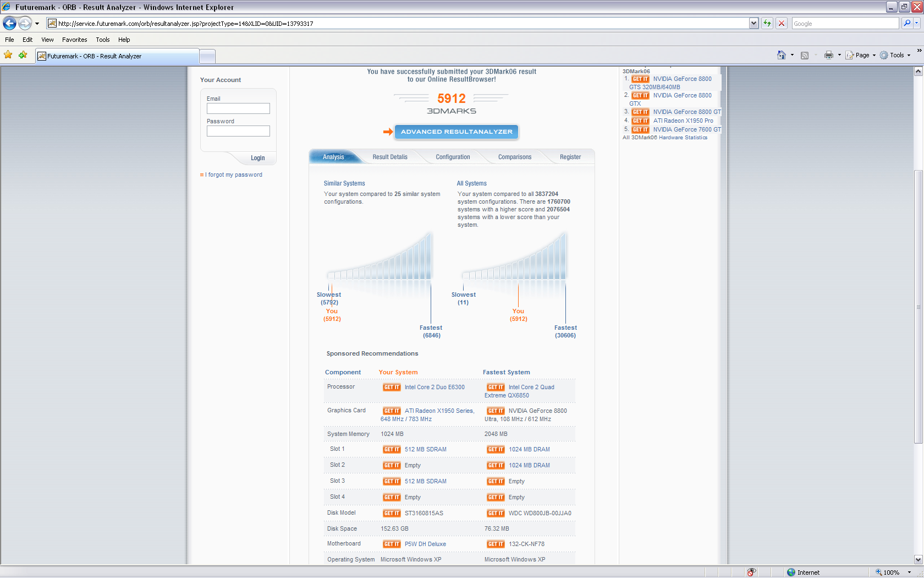This screenshot has width=924, height=578.
Task: Click the browser Forward arrow button
Action: 25,23
